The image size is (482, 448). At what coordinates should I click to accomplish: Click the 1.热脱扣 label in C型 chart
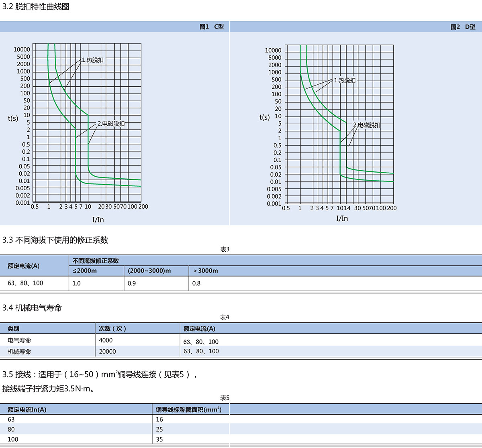[93, 60]
